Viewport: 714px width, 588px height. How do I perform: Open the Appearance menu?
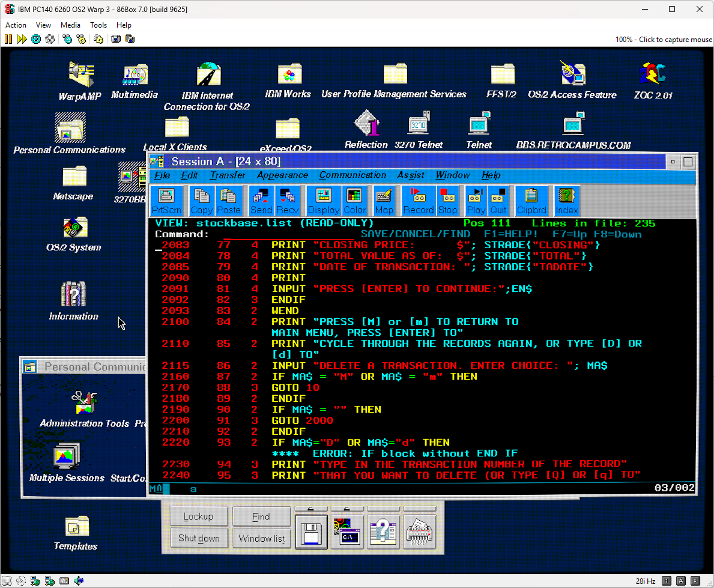(x=282, y=175)
